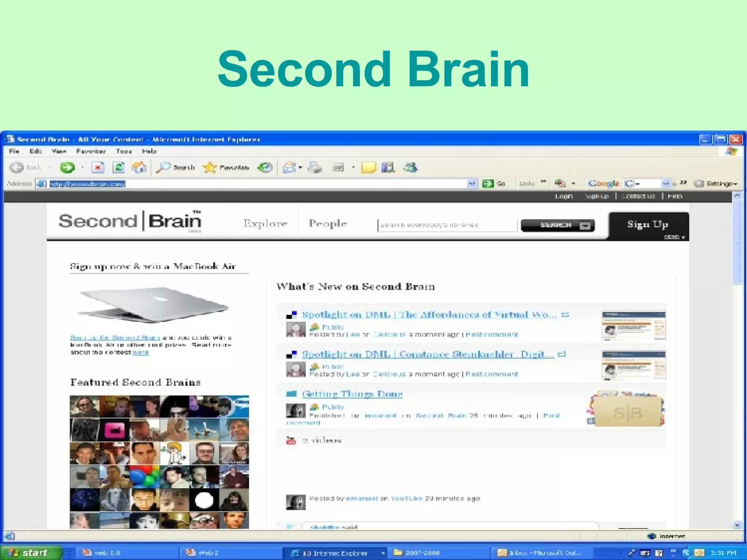747x560 pixels.
Task: Open the Forward button history dropdown
Action: pos(82,167)
